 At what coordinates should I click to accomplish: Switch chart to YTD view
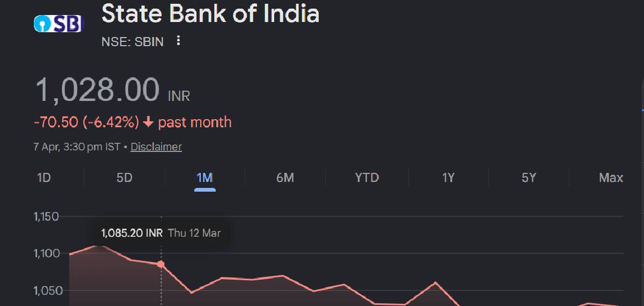coord(367,178)
